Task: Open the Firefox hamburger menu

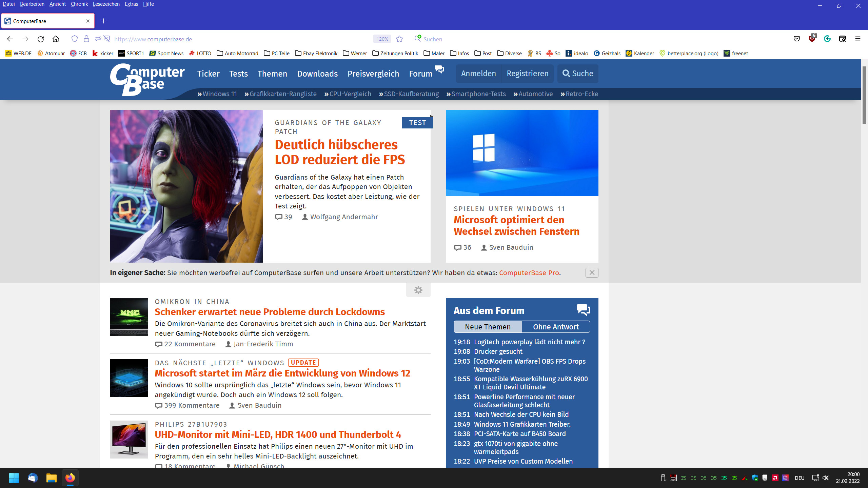Action: pyautogui.click(x=857, y=39)
